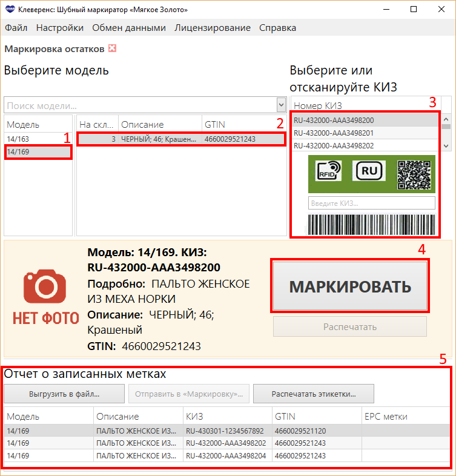Click Отправить в «Маркировку» button

(189, 394)
